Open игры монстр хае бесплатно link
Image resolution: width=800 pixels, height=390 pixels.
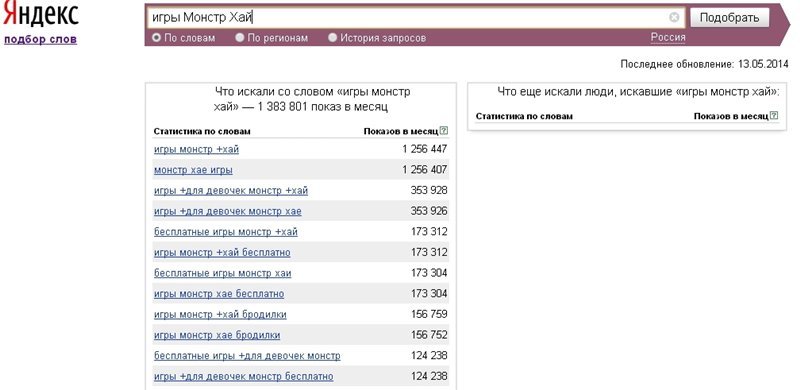click(x=219, y=294)
